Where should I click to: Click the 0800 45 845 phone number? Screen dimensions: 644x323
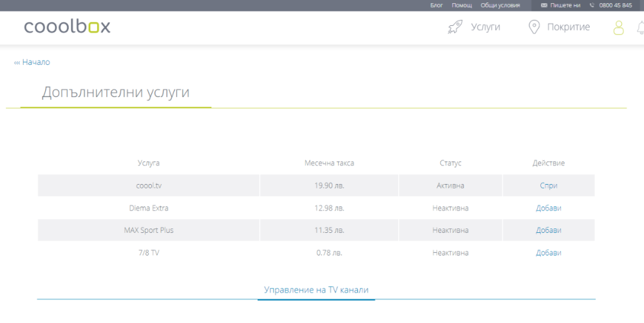pos(615,5)
